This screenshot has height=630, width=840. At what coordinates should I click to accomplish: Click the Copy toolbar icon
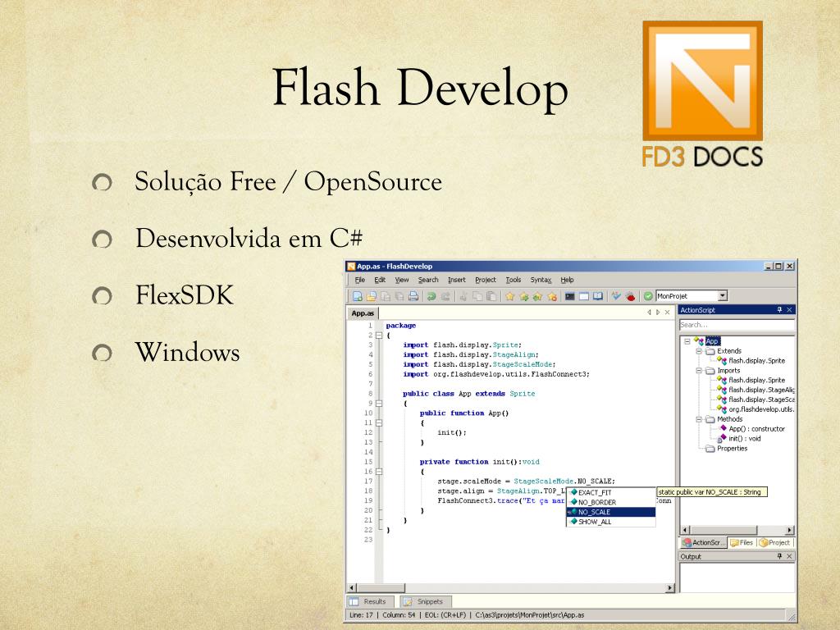click(477, 296)
